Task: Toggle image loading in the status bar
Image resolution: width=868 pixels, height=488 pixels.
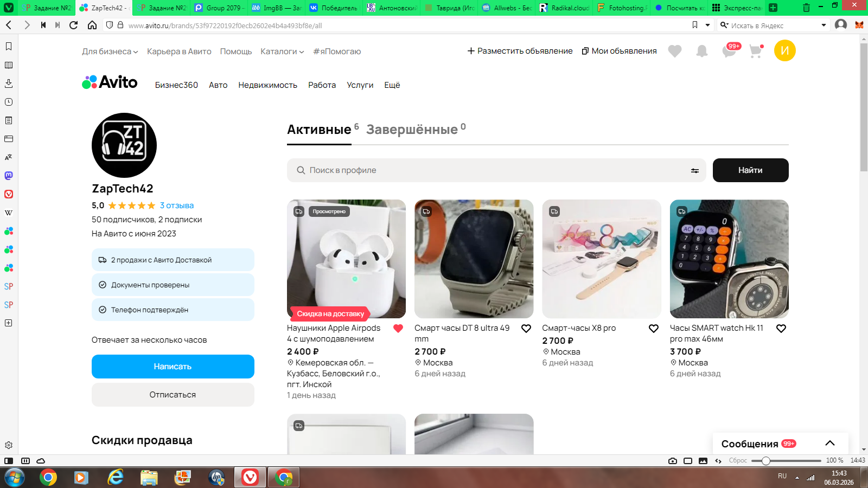Action: point(703,461)
